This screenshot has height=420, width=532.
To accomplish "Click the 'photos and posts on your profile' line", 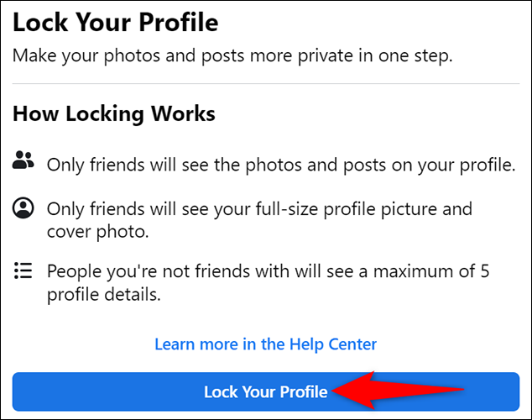I will click(x=281, y=165).
